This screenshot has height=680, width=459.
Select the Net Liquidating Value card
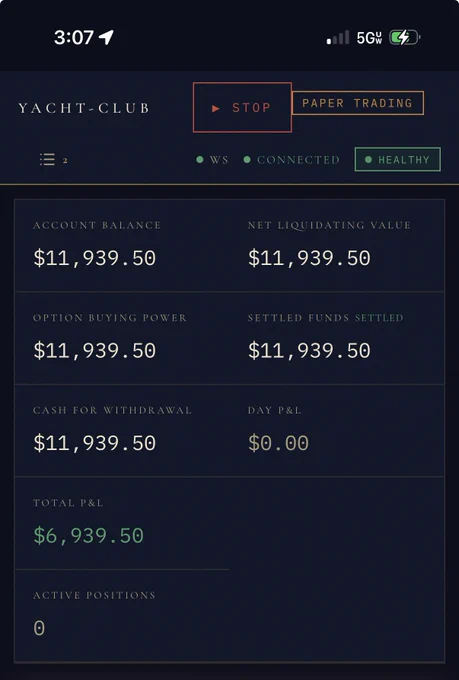coord(337,245)
